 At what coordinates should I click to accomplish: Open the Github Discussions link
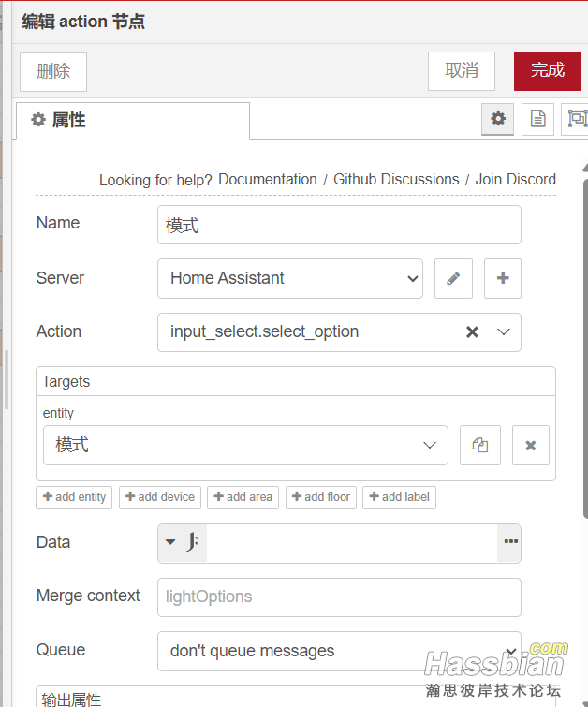point(396,180)
